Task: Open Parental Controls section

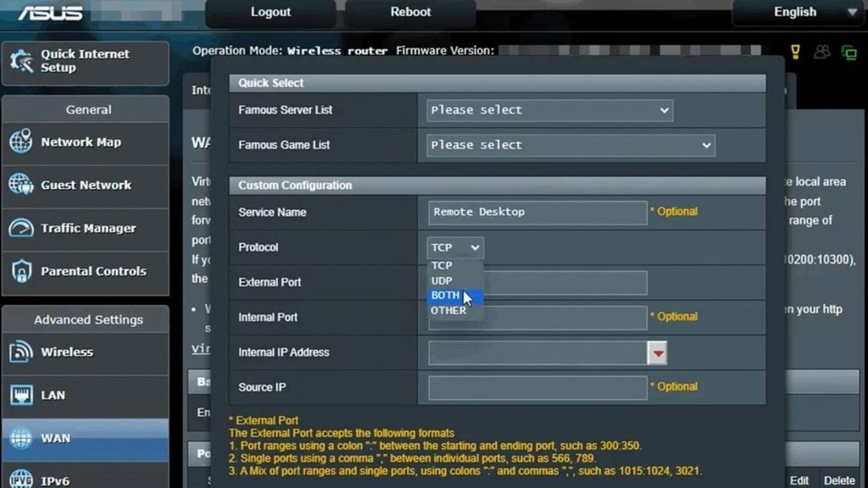Action: pos(86,272)
